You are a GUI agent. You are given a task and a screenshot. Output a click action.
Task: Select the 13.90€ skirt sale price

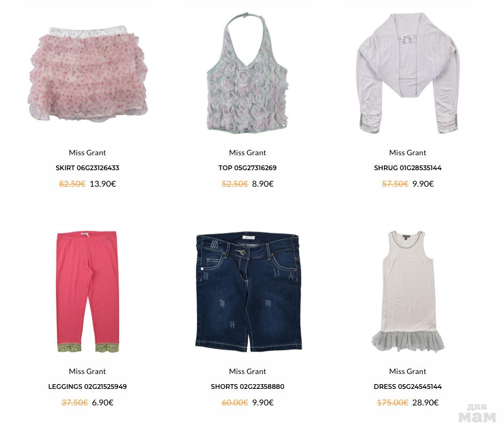tap(103, 184)
